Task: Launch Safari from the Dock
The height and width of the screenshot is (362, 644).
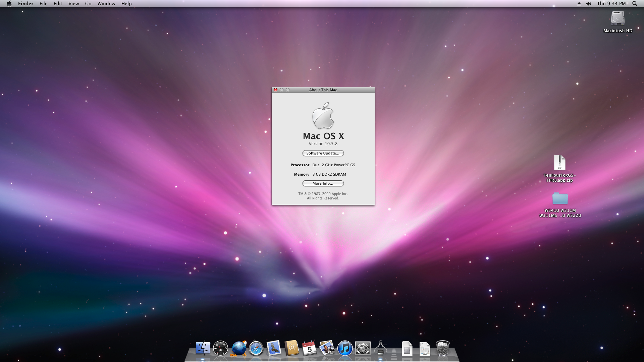Action: pos(256,349)
